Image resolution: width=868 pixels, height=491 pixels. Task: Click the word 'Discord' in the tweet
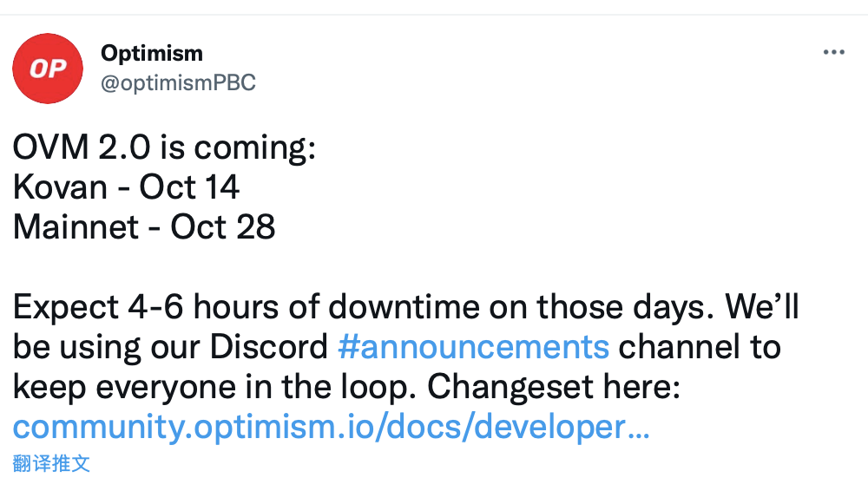[269, 347]
